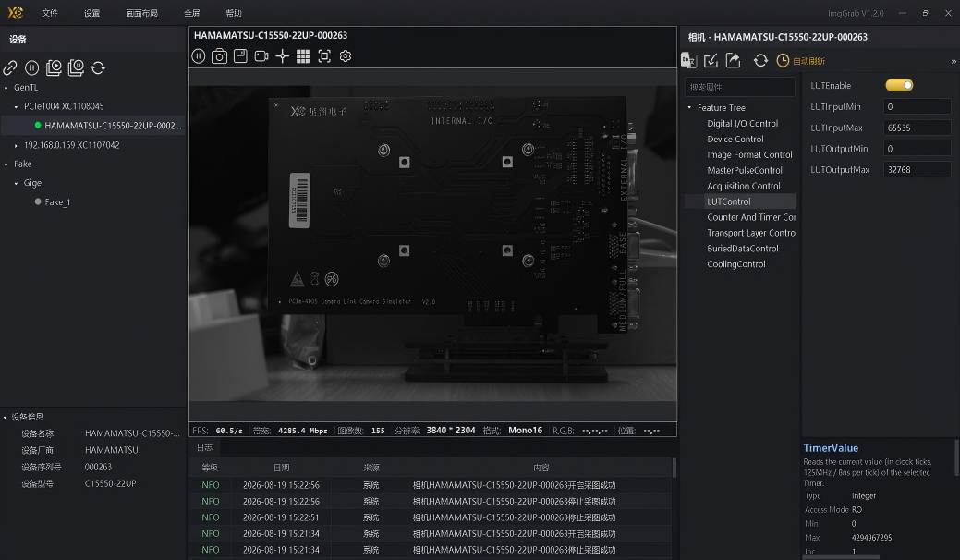
Task: Open viewer settings gear
Action: pos(346,56)
